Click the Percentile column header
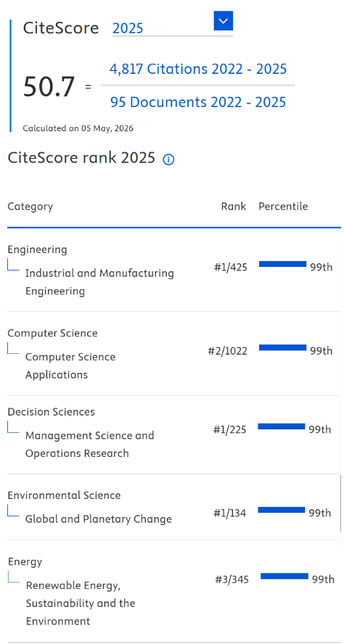Viewport: 344px width, 644px height. 283,206
